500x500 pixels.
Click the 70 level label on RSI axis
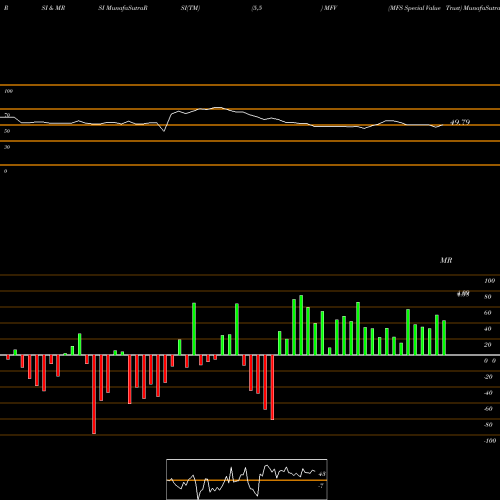[x=7, y=115]
